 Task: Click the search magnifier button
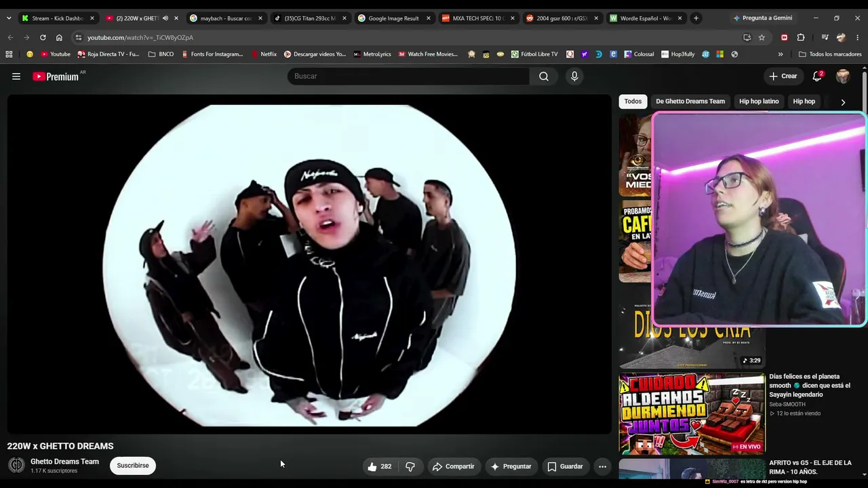pyautogui.click(x=544, y=77)
